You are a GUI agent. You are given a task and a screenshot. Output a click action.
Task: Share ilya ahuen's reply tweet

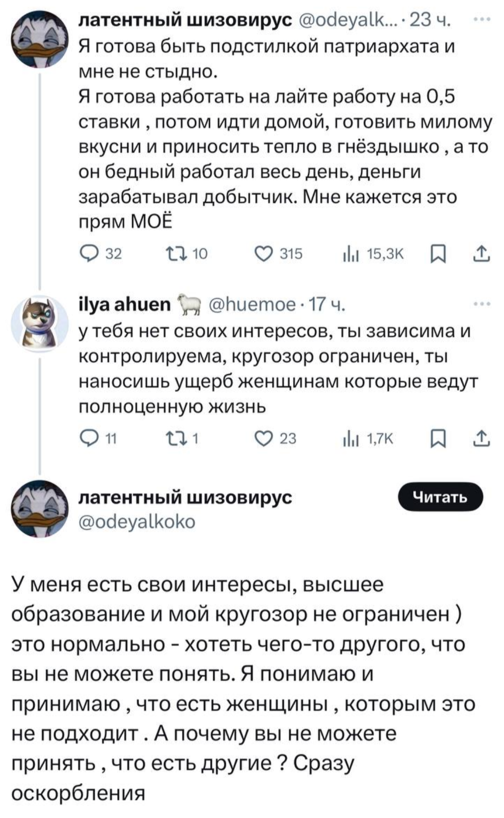482,438
